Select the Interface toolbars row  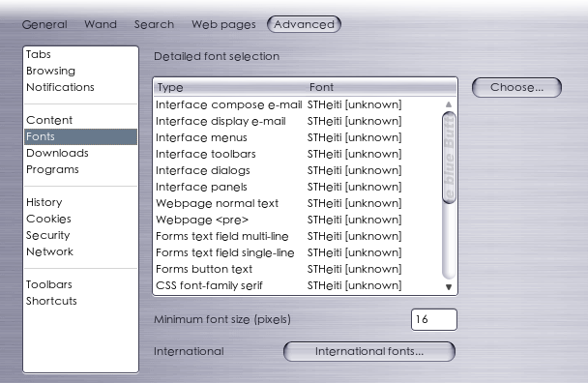coord(298,154)
